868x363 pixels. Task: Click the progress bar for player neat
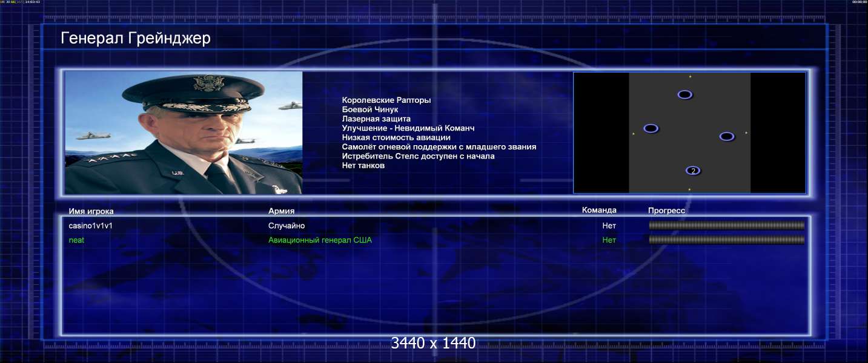[x=727, y=240]
